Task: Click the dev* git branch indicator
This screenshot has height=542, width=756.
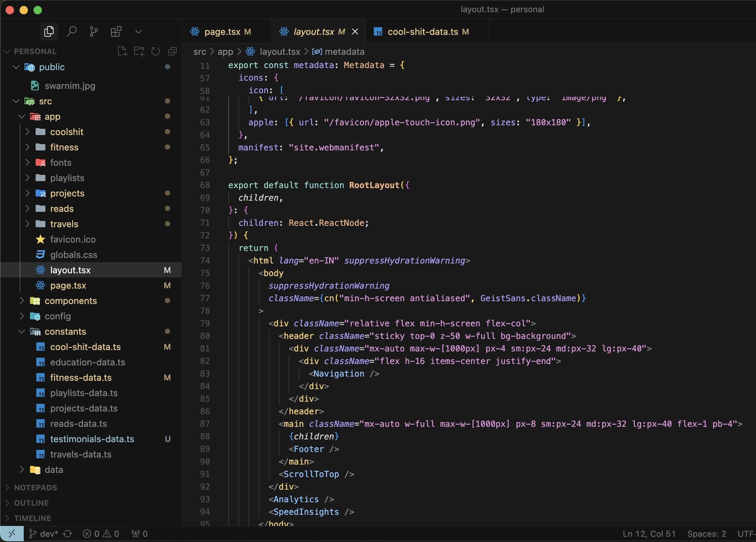Action: pyautogui.click(x=44, y=534)
